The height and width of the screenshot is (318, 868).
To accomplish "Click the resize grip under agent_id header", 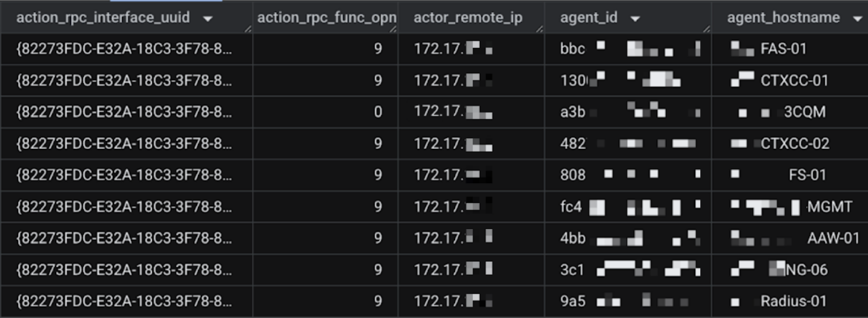I will point(706,29).
